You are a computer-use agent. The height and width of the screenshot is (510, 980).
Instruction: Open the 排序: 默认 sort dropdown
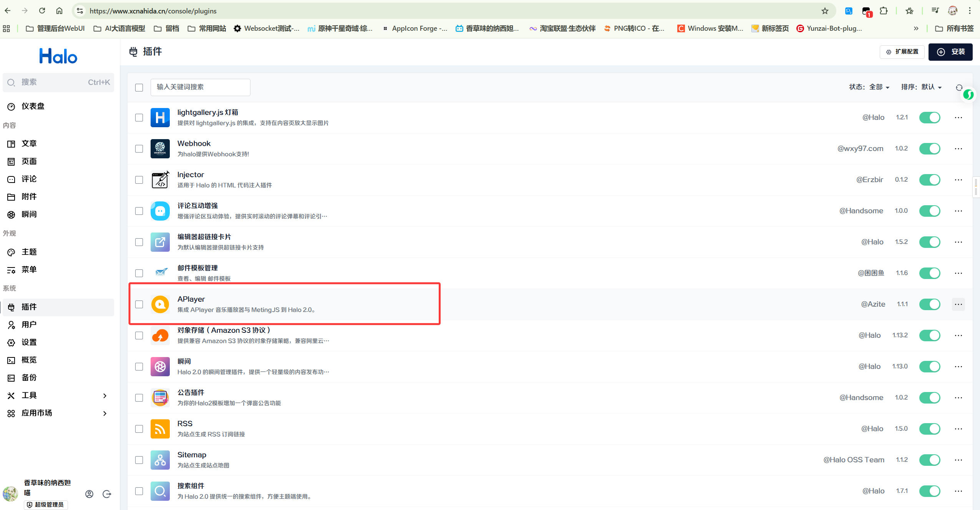click(x=921, y=87)
